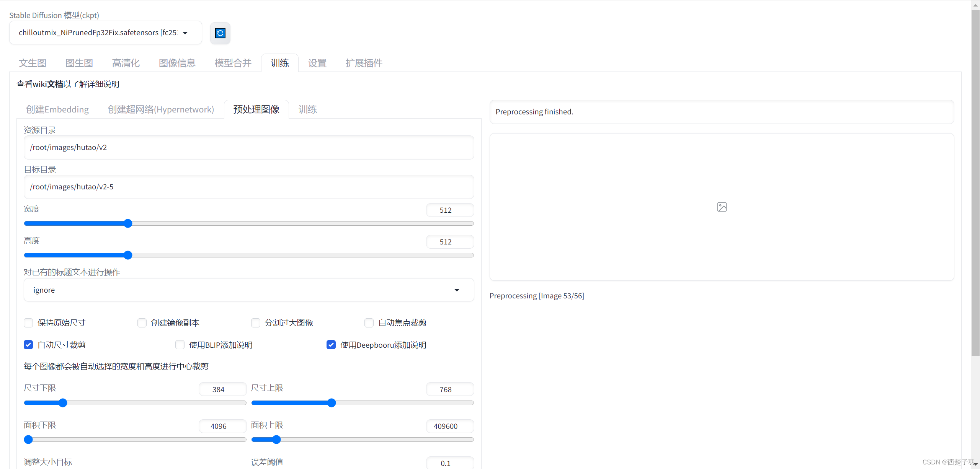Open the 图像信息 tab
This screenshot has width=980, height=469.
(x=177, y=63)
